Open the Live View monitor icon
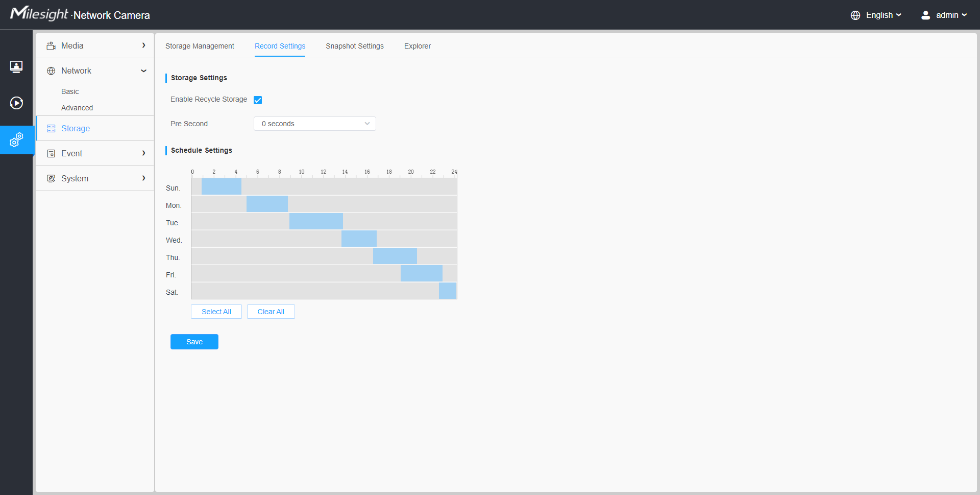980x495 pixels. (16, 66)
